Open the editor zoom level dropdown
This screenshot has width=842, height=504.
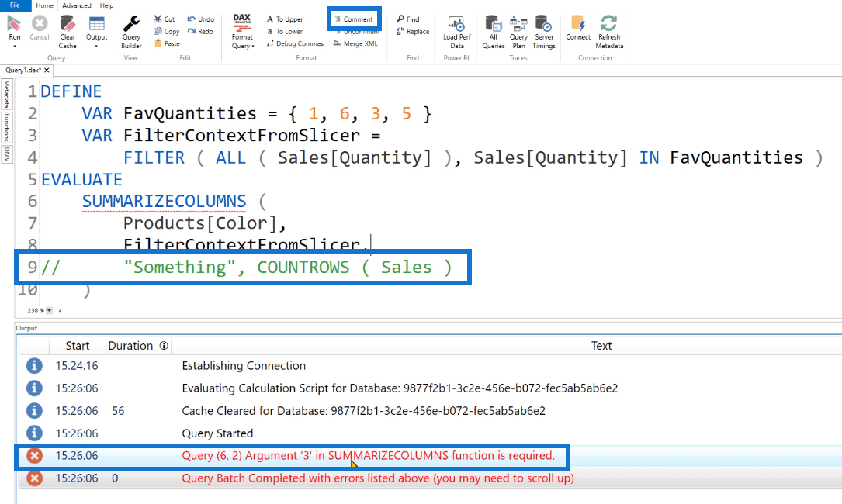click(x=50, y=311)
